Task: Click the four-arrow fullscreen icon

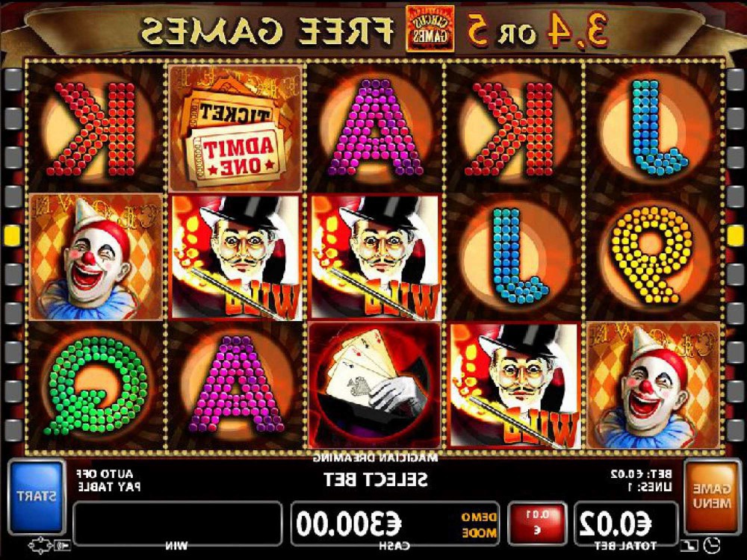Action: click(x=40, y=544)
